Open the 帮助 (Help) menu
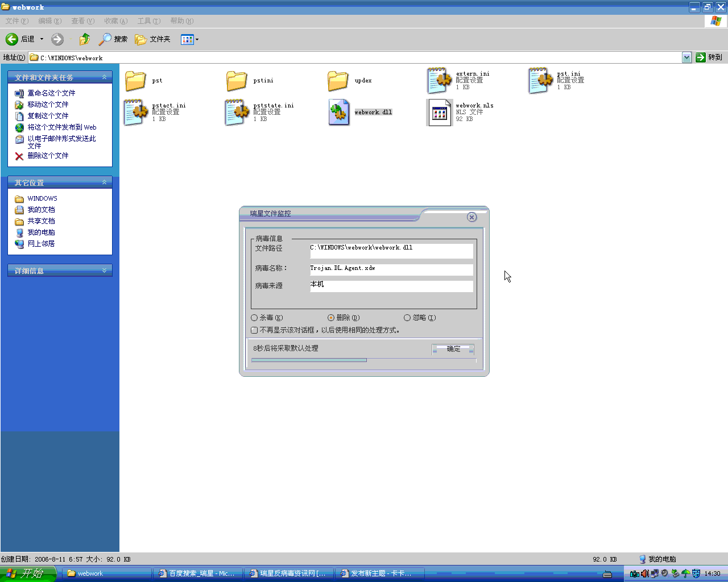Image resolution: width=728 pixels, height=582 pixels. click(x=181, y=21)
